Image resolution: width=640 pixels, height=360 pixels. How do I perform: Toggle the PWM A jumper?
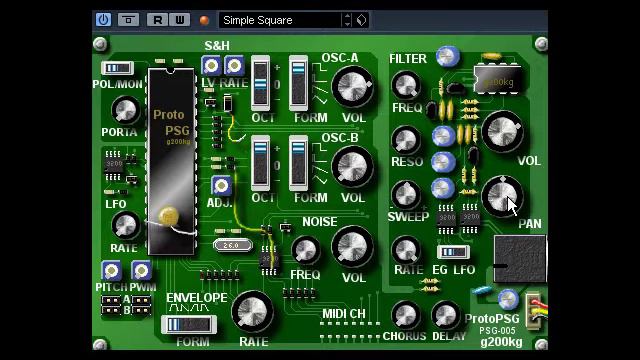pos(141,300)
